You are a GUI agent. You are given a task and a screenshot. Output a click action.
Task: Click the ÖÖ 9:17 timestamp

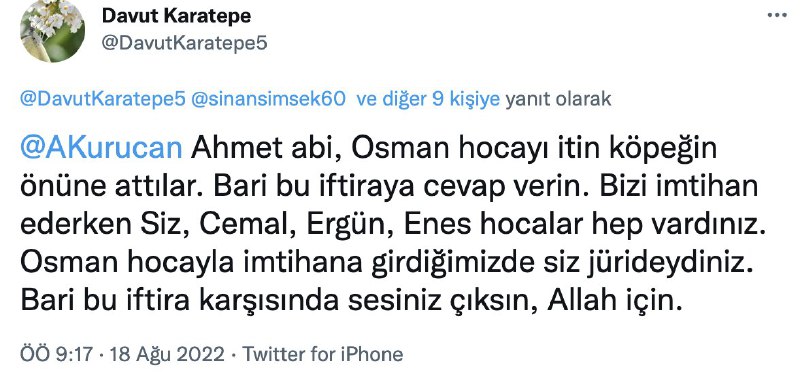[x=57, y=354]
